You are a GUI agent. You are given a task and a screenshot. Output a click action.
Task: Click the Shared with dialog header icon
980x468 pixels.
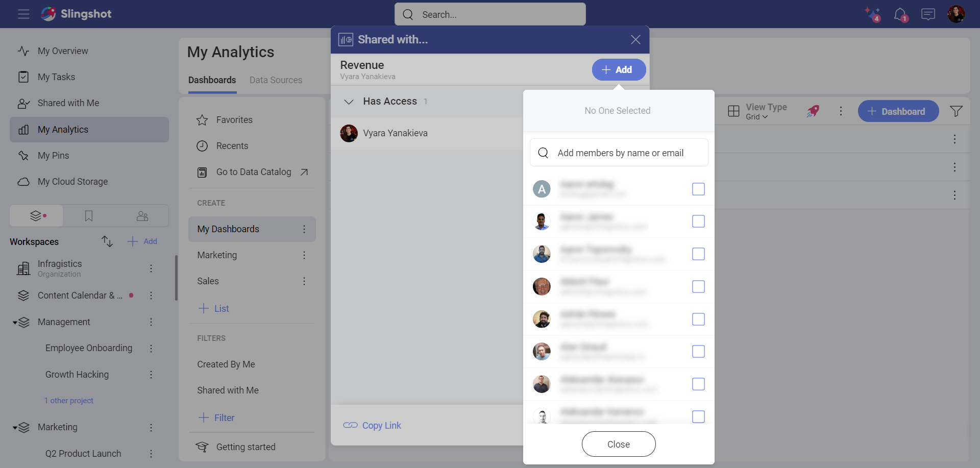346,40
